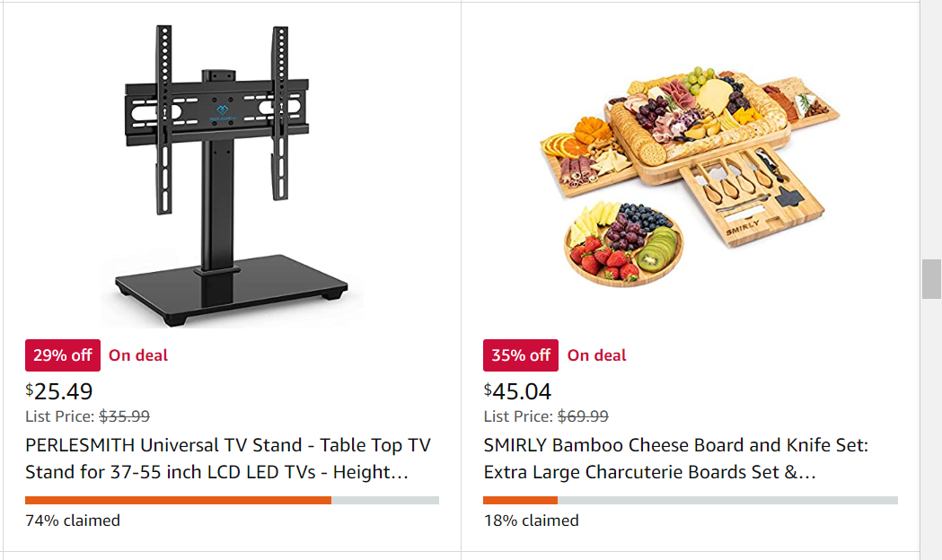Click the TV stand claimed progress bar
942x560 pixels.
(x=232, y=500)
